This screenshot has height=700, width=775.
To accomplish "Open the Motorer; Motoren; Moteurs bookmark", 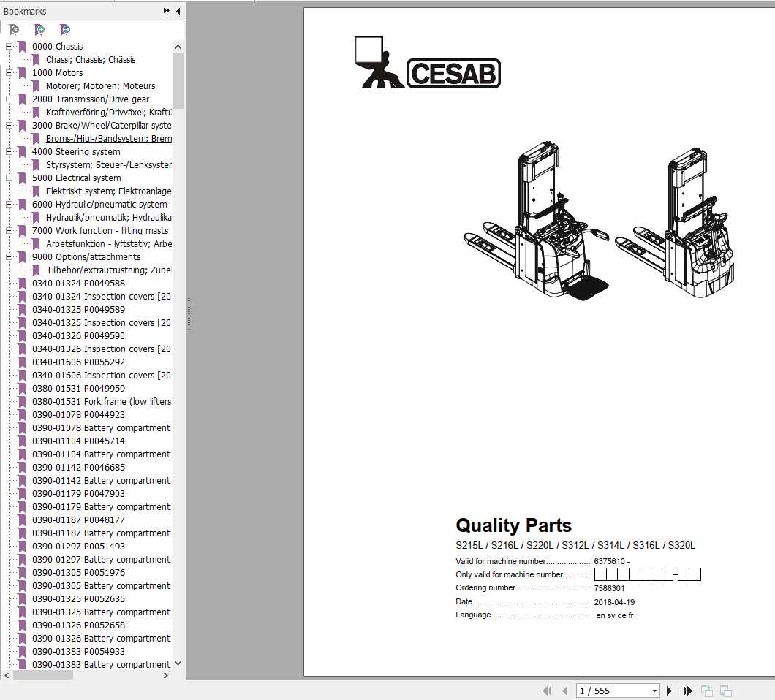I will pyautogui.click(x=100, y=86).
